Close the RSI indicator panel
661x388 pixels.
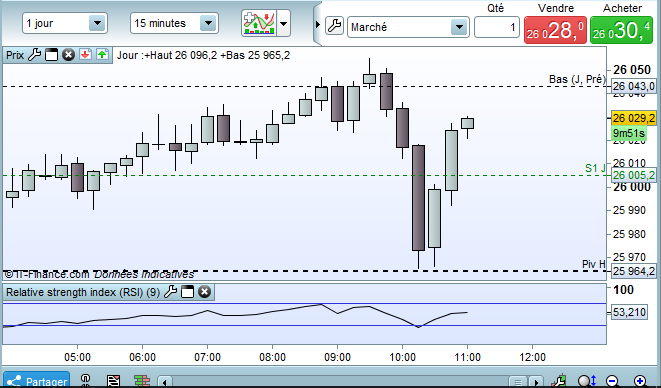click(x=204, y=292)
